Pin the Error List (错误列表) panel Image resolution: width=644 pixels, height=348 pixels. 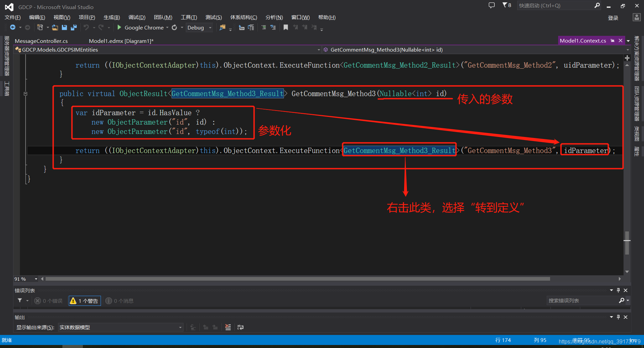coord(619,290)
